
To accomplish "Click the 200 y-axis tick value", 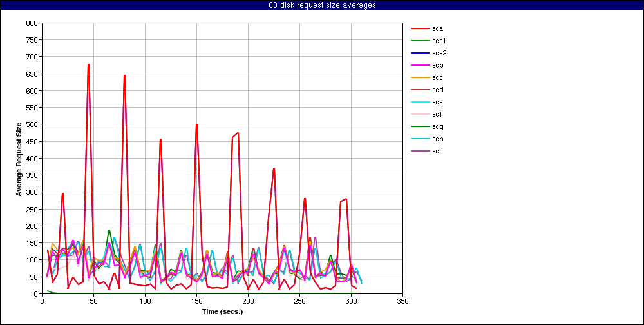I will (x=33, y=226).
